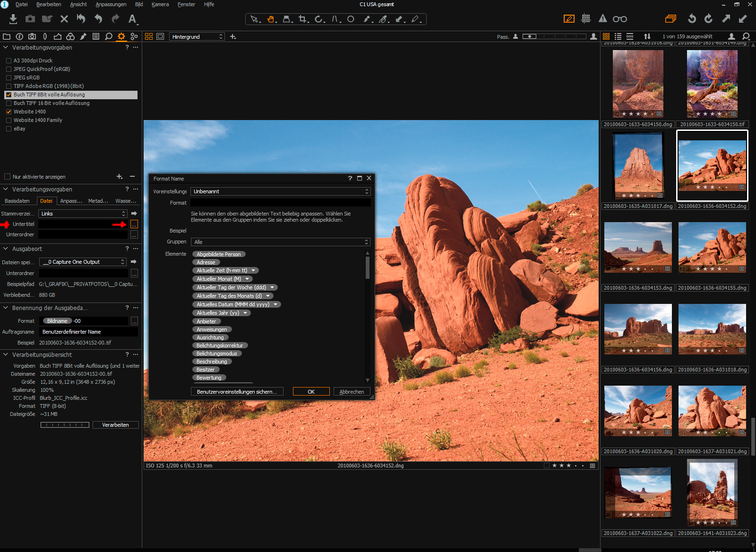Click the camera Capture icon in top toolbar
Screen dimensions: 756x552
click(30, 19)
